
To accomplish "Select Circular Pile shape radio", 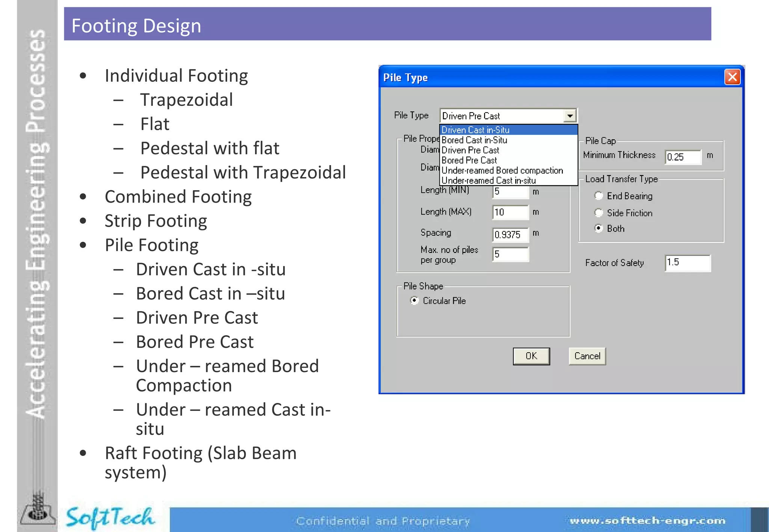I will point(414,301).
